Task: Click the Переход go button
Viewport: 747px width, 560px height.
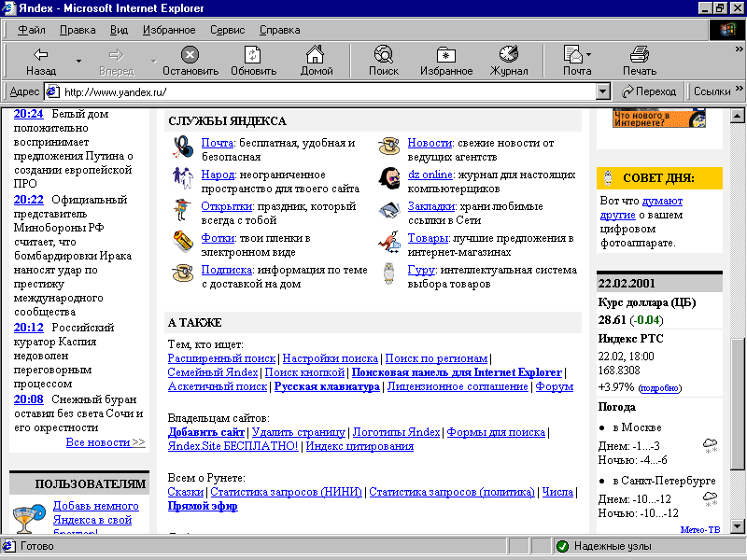Action: click(x=649, y=91)
